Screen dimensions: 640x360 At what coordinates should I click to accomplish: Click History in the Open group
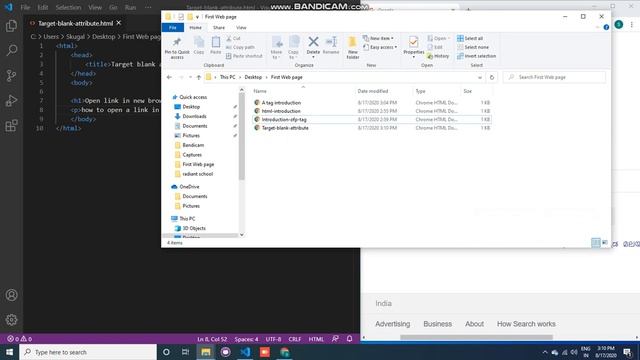[438, 56]
